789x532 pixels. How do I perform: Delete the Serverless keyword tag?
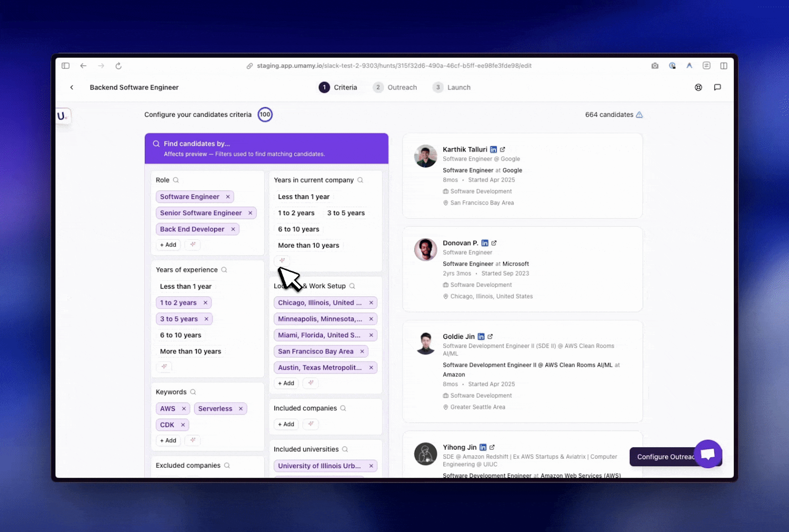(x=240, y=409)
